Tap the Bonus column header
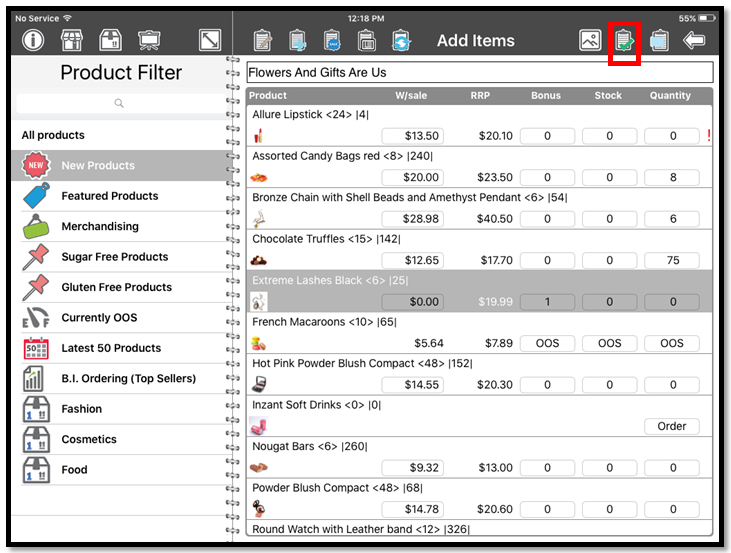731x553 pixels. (546, 96)
